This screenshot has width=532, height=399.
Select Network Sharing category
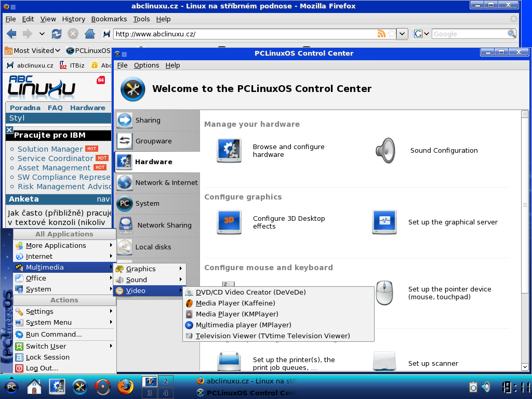click(x=157, y=225)
